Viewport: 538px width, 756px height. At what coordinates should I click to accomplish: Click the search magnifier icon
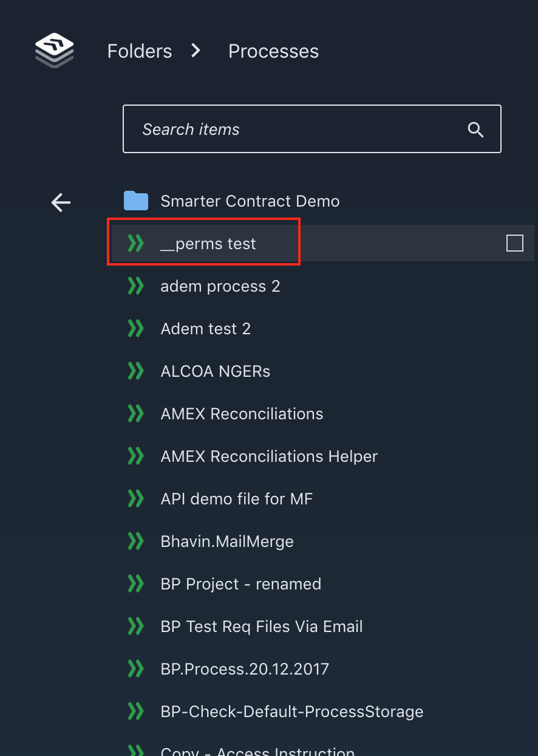click(475, 129)
